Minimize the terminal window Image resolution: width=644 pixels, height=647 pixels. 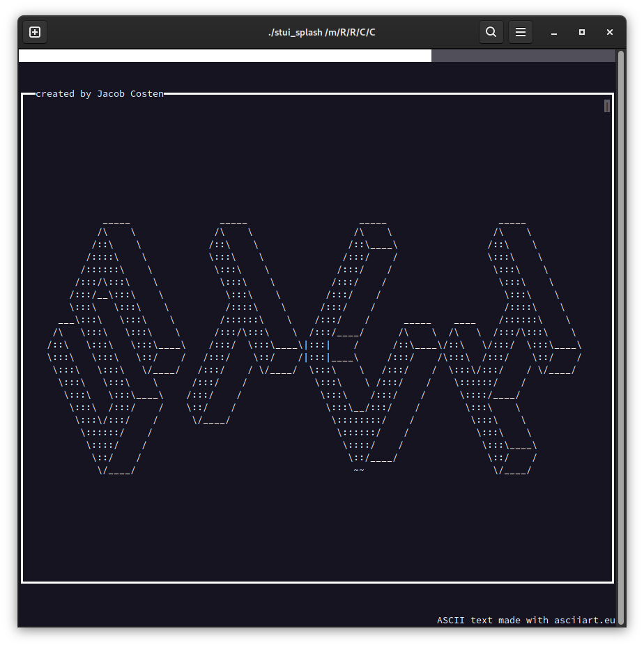point(554,32)
